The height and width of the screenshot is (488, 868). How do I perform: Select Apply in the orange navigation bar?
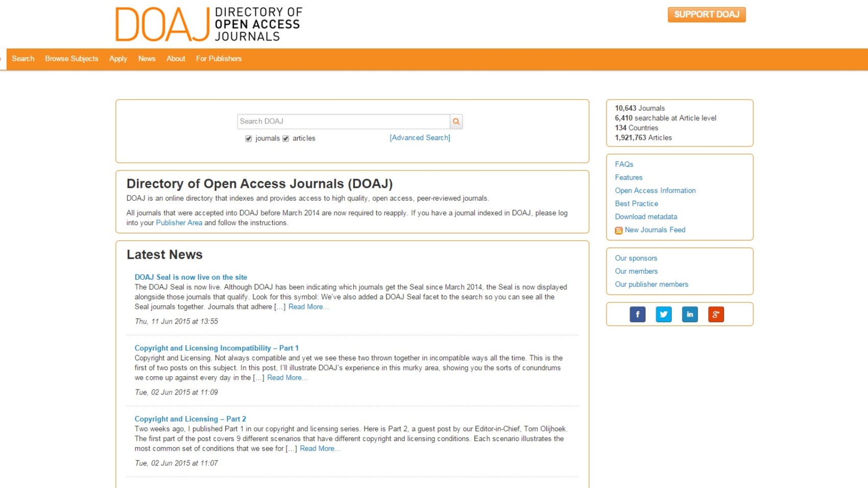click(118, 59)
